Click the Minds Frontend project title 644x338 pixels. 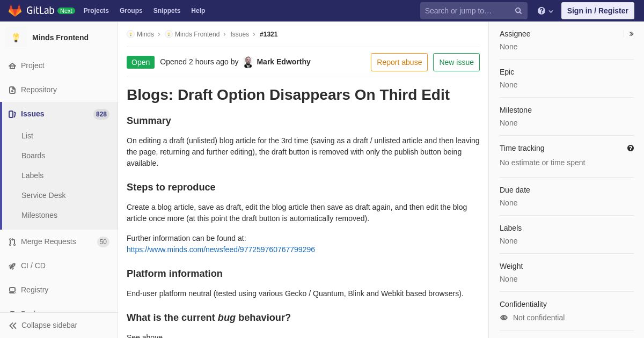[60, 38]
